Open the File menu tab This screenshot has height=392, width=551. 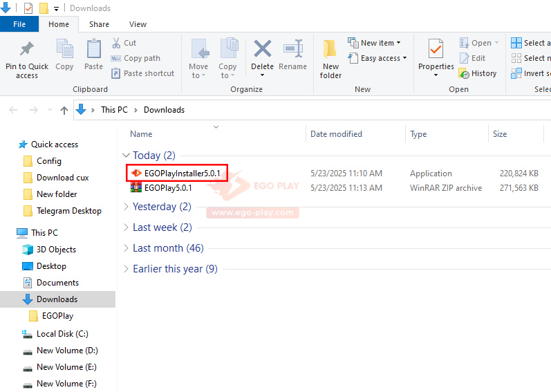19,24
